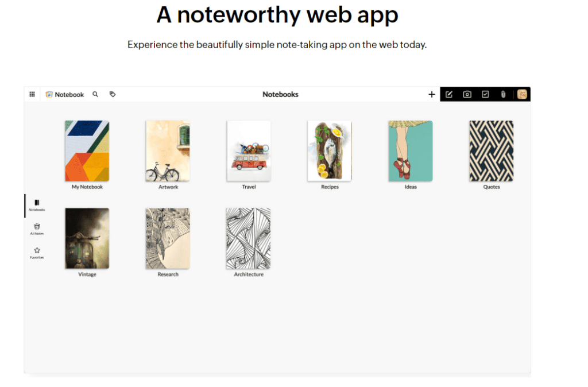Open search with the magnifier icon
The width and height of the screenshot is (588, 387).
coord(95,94)
